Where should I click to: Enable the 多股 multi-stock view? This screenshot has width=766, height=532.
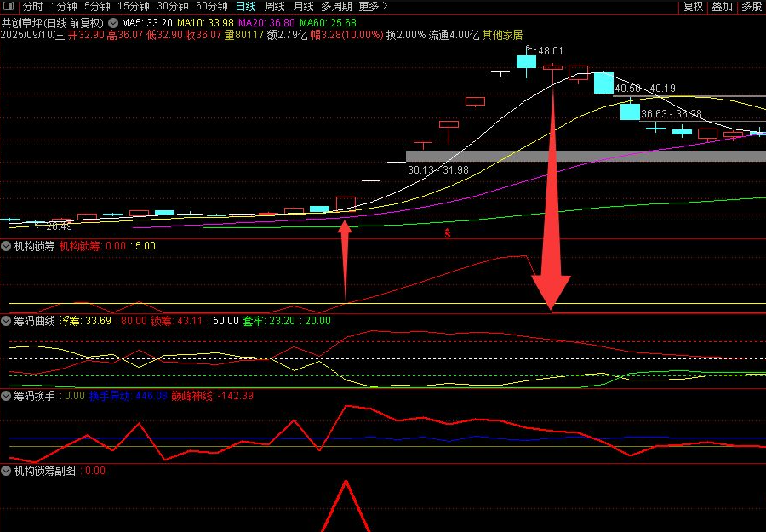pyautogui.click(x=751, y=6)
